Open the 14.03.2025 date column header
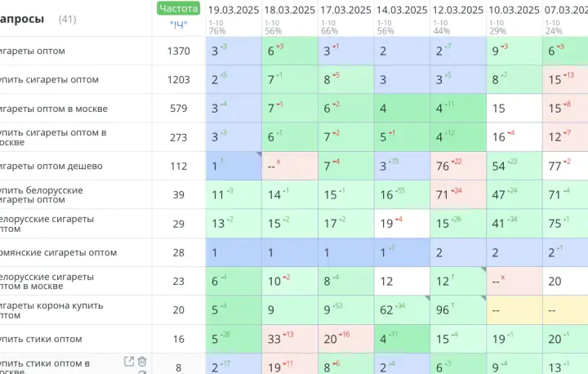 point(402,10)
